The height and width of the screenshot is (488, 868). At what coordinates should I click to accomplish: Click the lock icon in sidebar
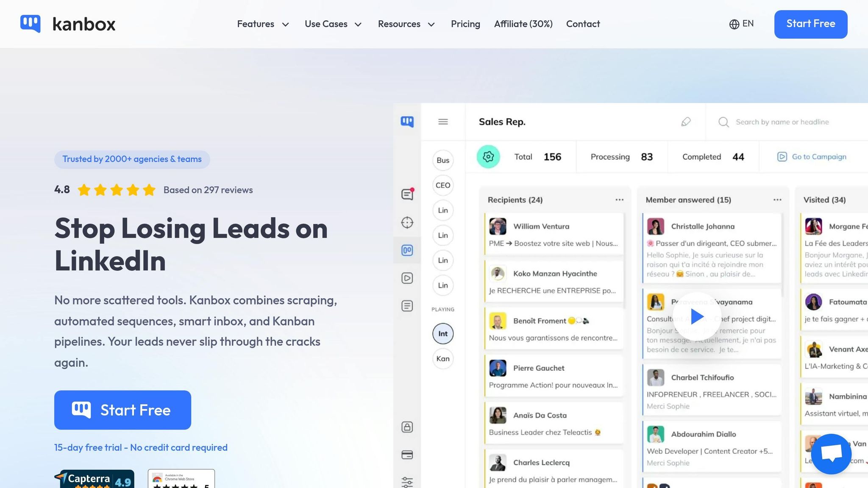pyautogui.click(x=407, y=427)
